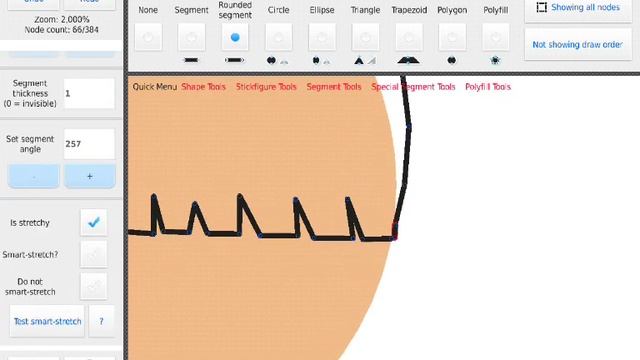Viewport: 640px width, 360px height.
Task: Click the Zoom: 2,000% text
Action: 62,19
